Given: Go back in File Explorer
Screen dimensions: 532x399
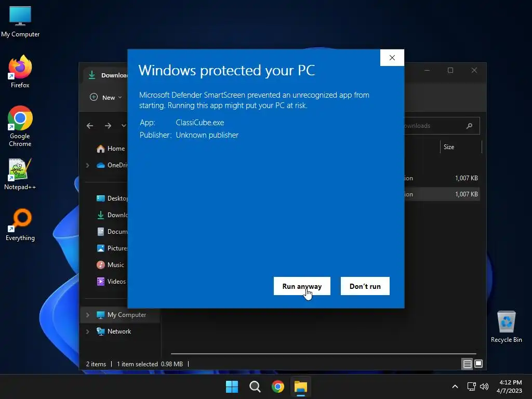Looking at the screenshot, I should (90, 126).
